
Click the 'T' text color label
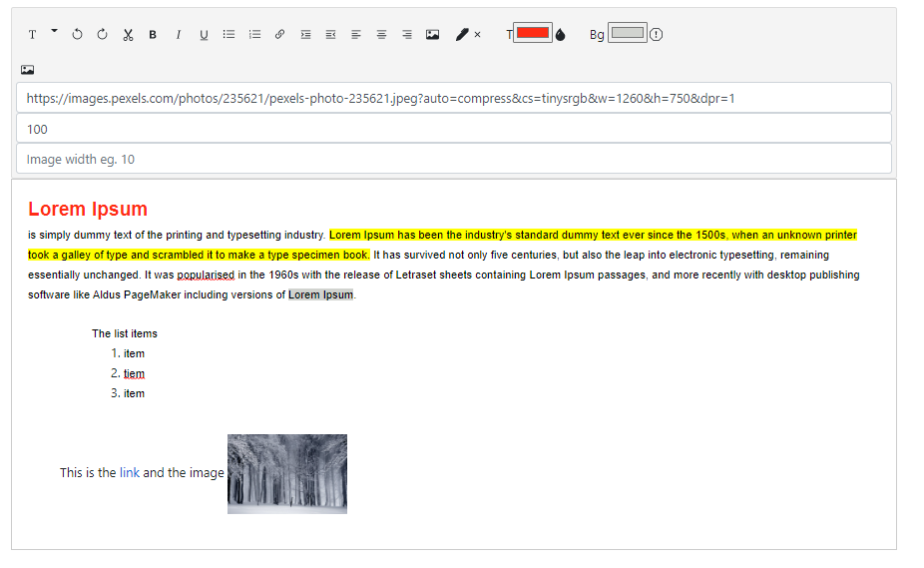pyautogui.click(x=509, y=35)
